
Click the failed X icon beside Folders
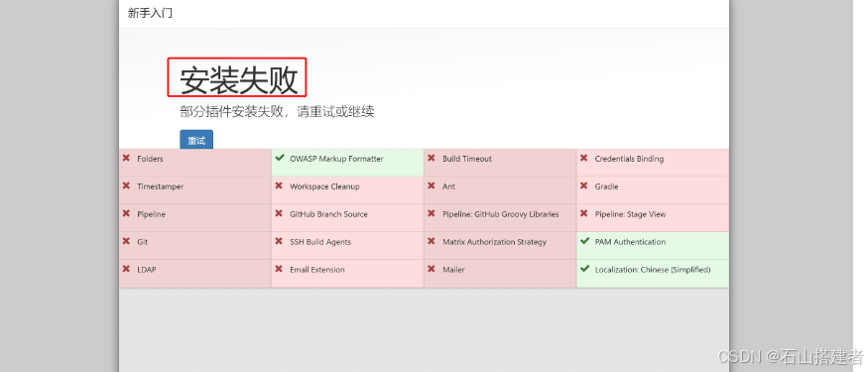pos(126,159)
